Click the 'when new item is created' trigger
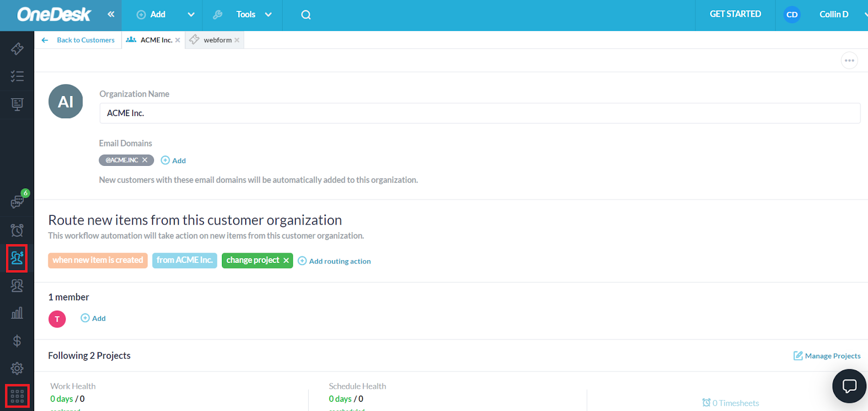This screenshot has width=868, height=411. point(98,260)
